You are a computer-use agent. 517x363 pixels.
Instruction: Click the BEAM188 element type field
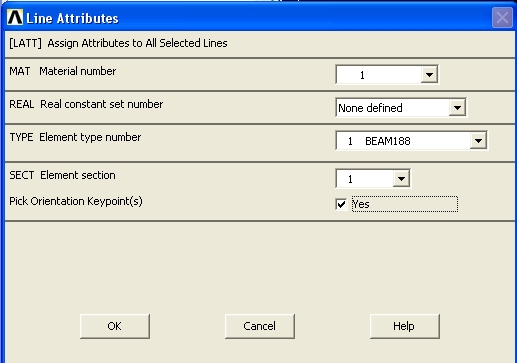click(x=403, y=141)
